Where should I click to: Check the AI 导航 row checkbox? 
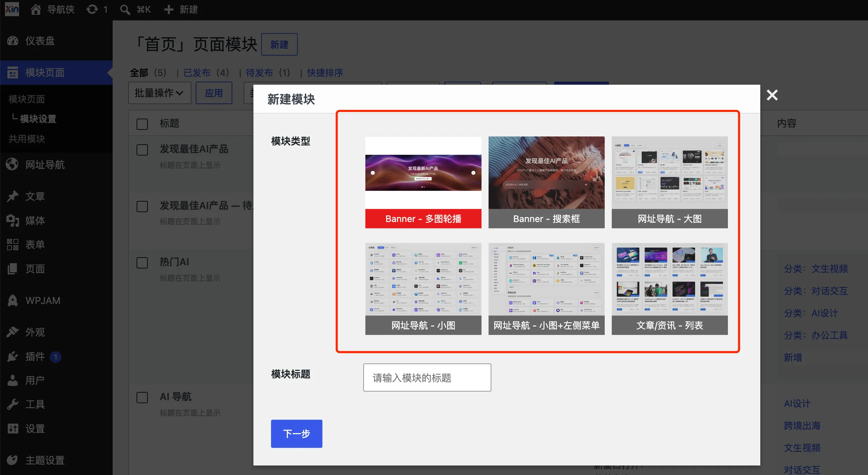tap(142, 398)
